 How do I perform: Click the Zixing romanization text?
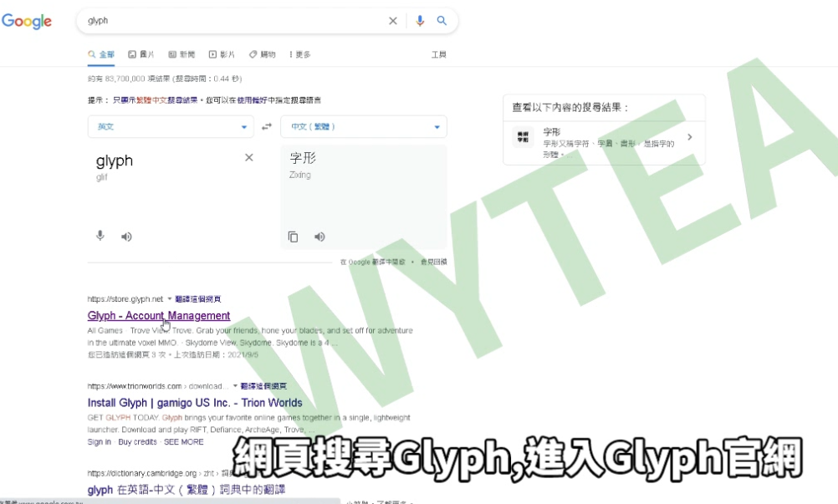(299, 176)
